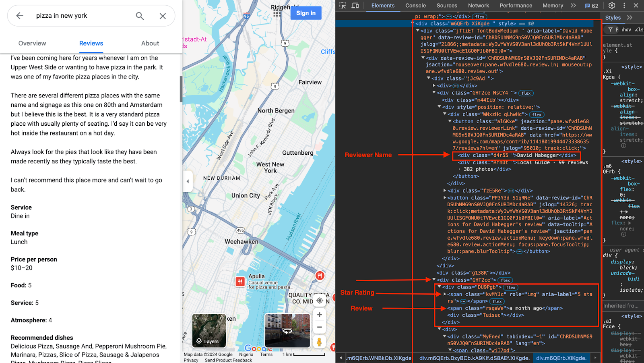The height and width of the screenshot is (363, 644).
Task: Open the DevTools Sources tab
Action: pyautogui.click(x=447, y=6)
